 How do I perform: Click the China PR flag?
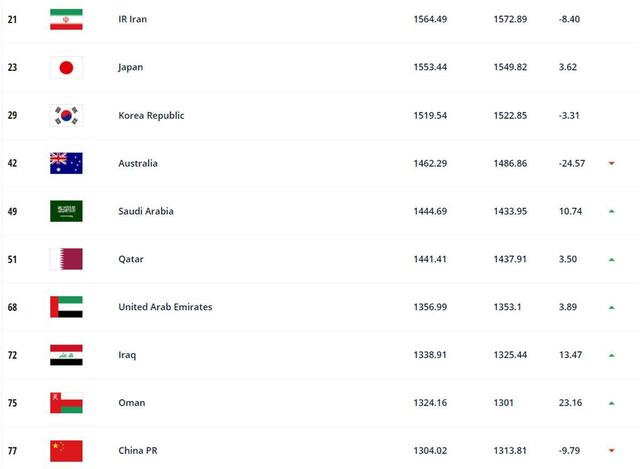(66, 451)
